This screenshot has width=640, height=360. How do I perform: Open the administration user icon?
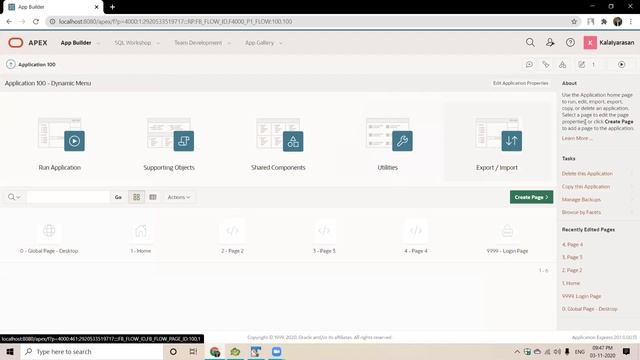pyautogui.click(x=550, y=42)
